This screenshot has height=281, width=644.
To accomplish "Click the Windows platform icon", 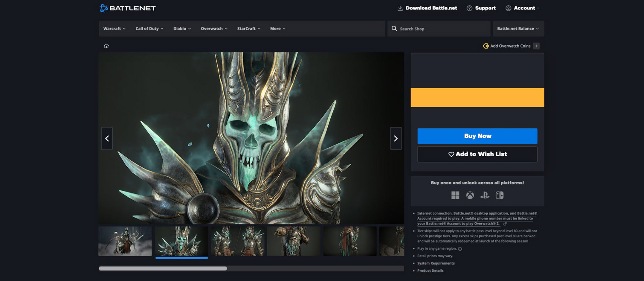I will [455, 195].
